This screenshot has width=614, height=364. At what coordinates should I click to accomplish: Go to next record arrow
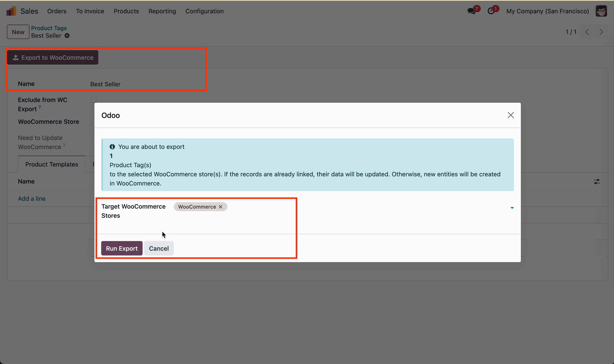coord(601,32)
